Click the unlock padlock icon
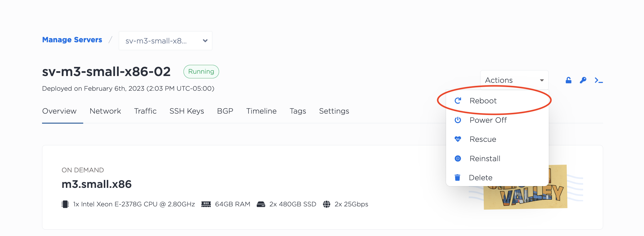This screenshot has width=644, height=236. click(568, 80)
